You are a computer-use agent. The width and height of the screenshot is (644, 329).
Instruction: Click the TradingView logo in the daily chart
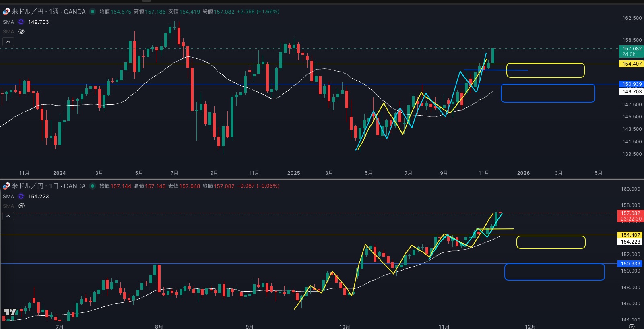pyautogui.click(x=10, y=312)
